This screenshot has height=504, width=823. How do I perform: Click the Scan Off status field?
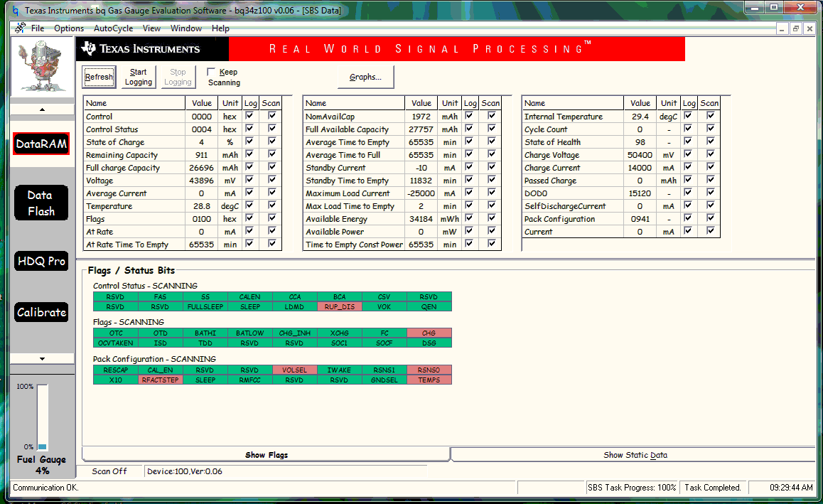[x=109, y=471]
